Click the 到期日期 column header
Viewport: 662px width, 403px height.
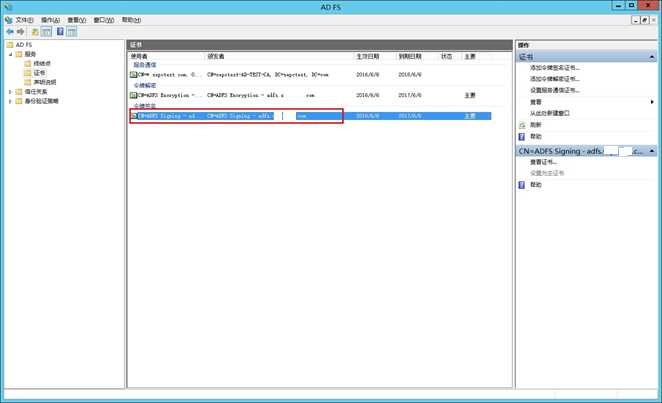tap(410, 56)
